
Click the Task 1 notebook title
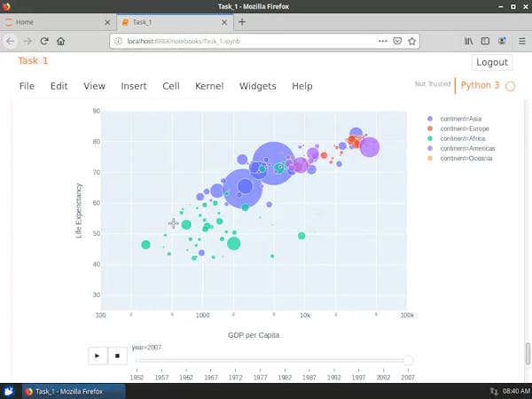(x=33, y=60)
